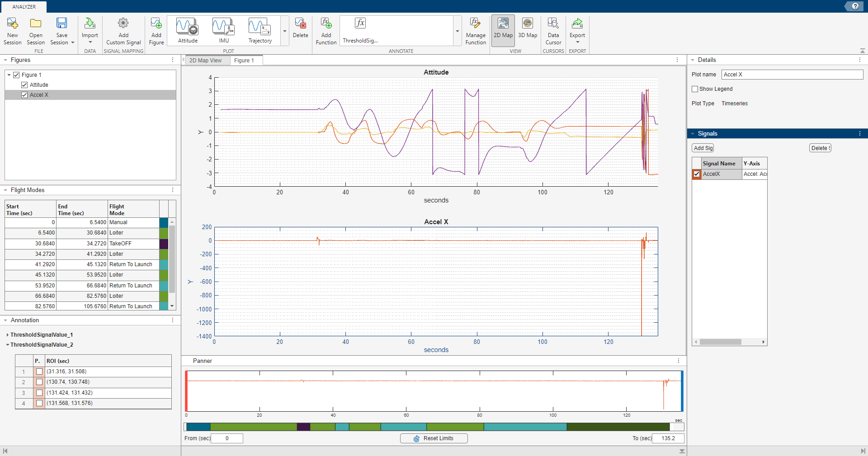Open the Add Custom Signal tool

123,30
